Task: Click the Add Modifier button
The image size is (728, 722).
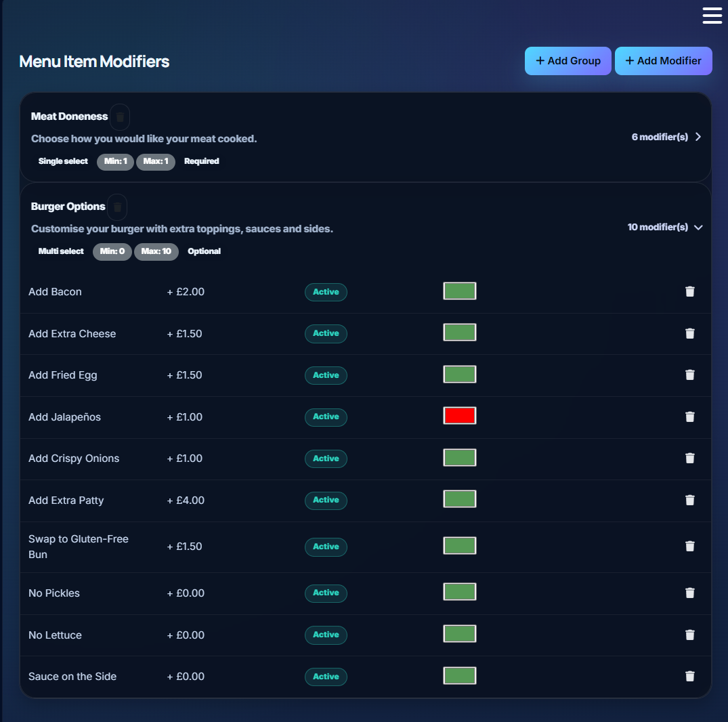Action: tap(663, 61)
